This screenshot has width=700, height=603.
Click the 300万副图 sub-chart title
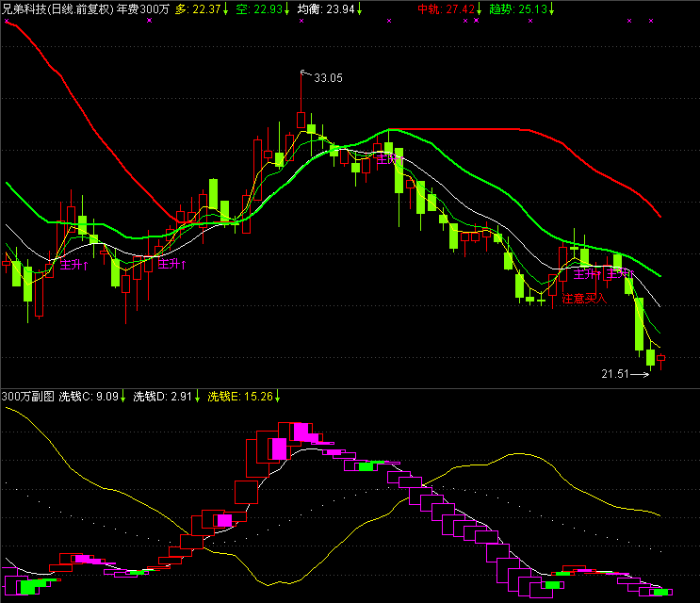(27, 397)
